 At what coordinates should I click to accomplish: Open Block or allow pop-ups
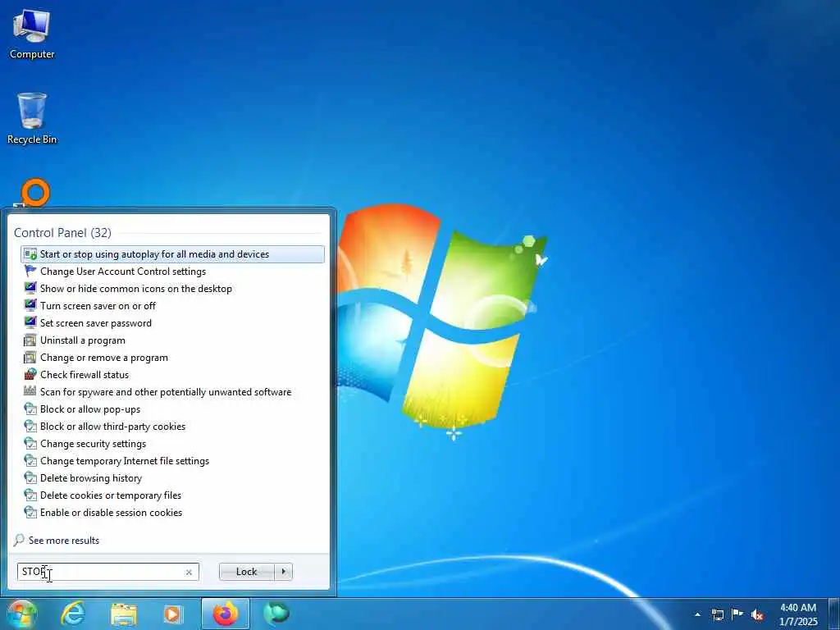(172, 409)
